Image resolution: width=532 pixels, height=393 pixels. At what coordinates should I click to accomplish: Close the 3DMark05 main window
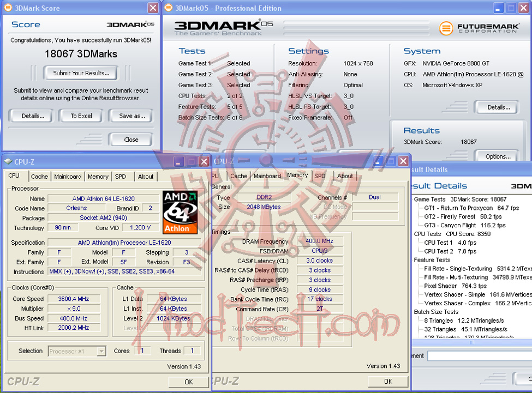pos(523,8)
